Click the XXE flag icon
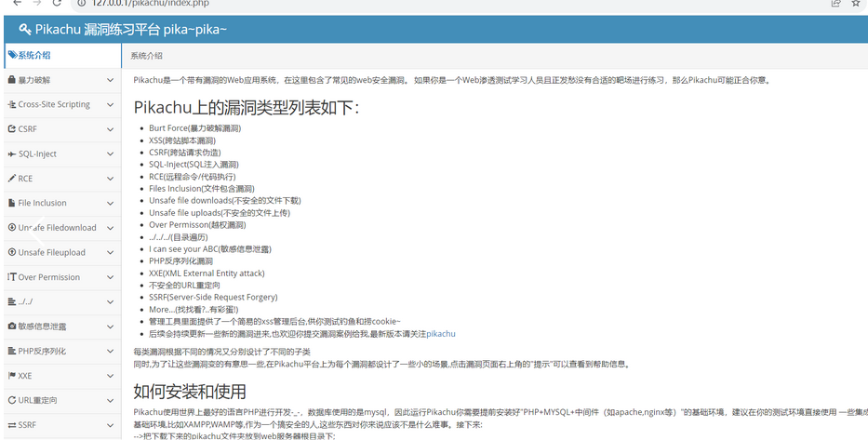The image size is (868, 440). (x=11, y=375)
